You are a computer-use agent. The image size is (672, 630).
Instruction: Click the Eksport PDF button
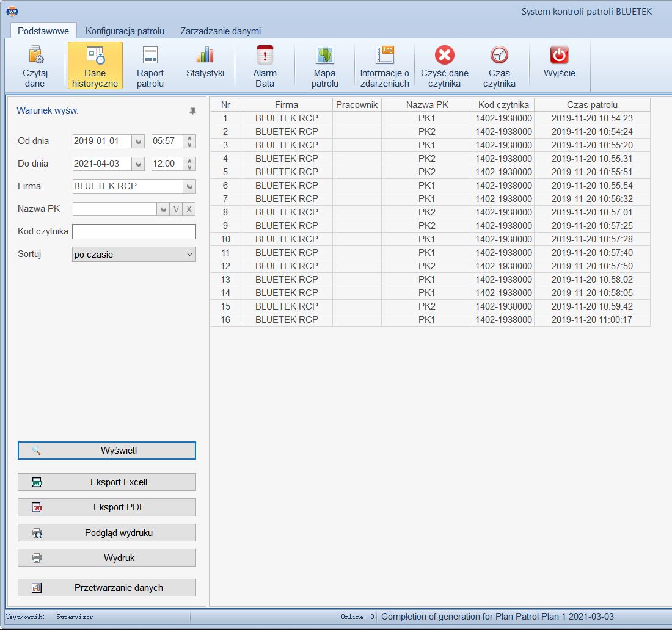coord(107,507)
